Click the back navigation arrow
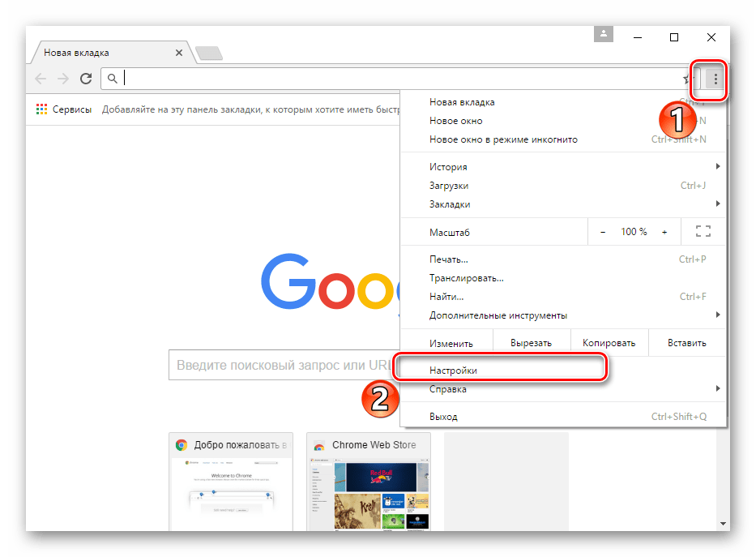The image size is (756, 557). tap(41, 79)
